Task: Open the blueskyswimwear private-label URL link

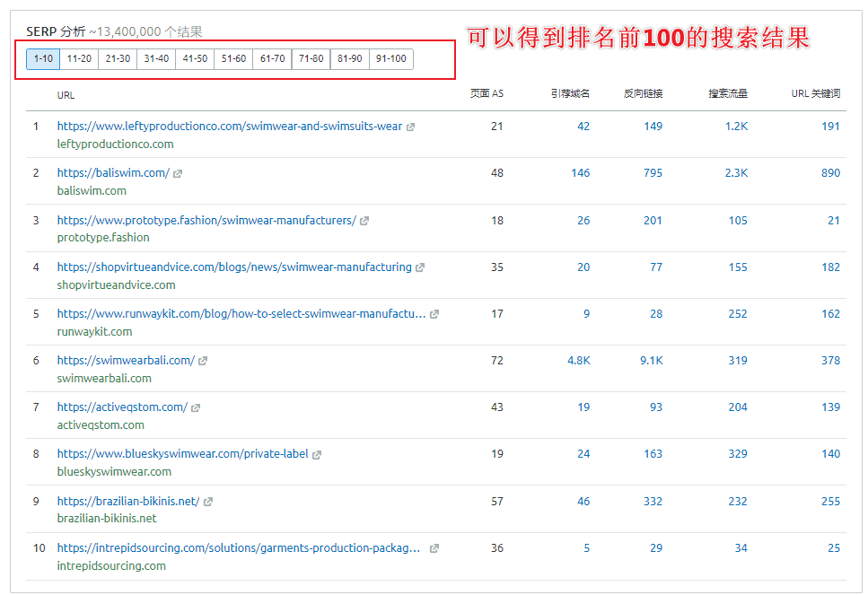Action: pos(182,454)
